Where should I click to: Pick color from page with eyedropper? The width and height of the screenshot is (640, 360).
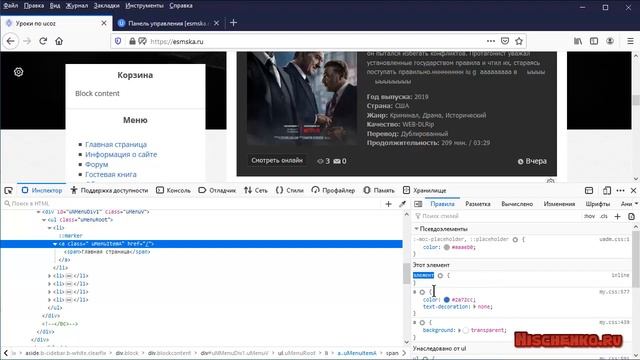click(x=402, y=204)
